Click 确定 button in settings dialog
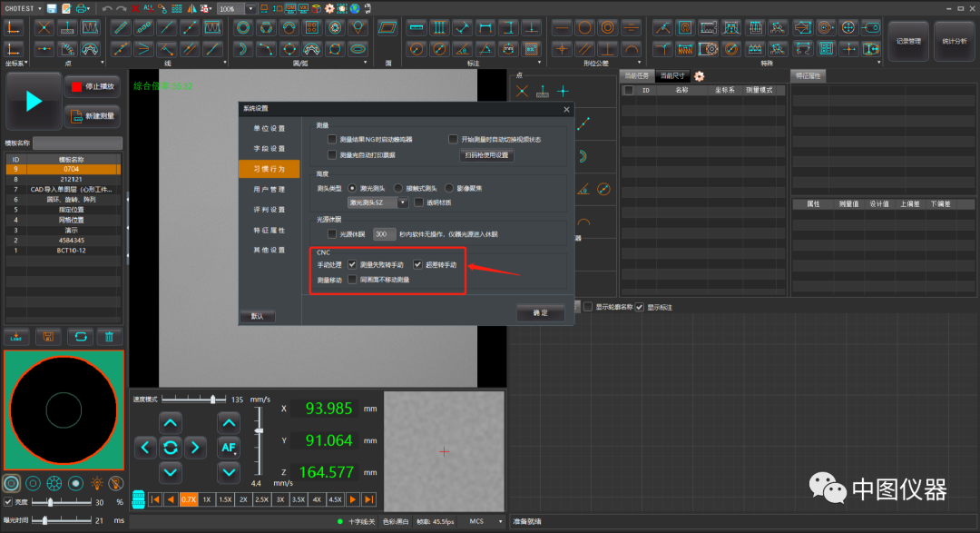 click(541, 312)
